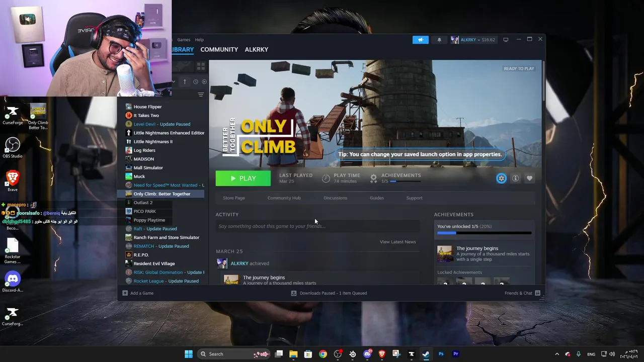Select House Flipper in the game list
The width and height of the screenshot is (644, 362).
point(147,107)
